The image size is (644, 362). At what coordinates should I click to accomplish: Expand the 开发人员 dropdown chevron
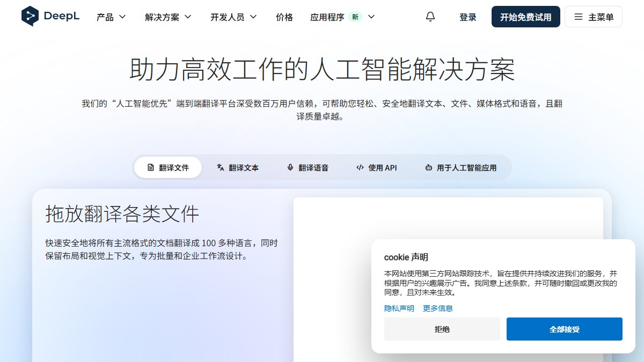[x=253, y=17]
